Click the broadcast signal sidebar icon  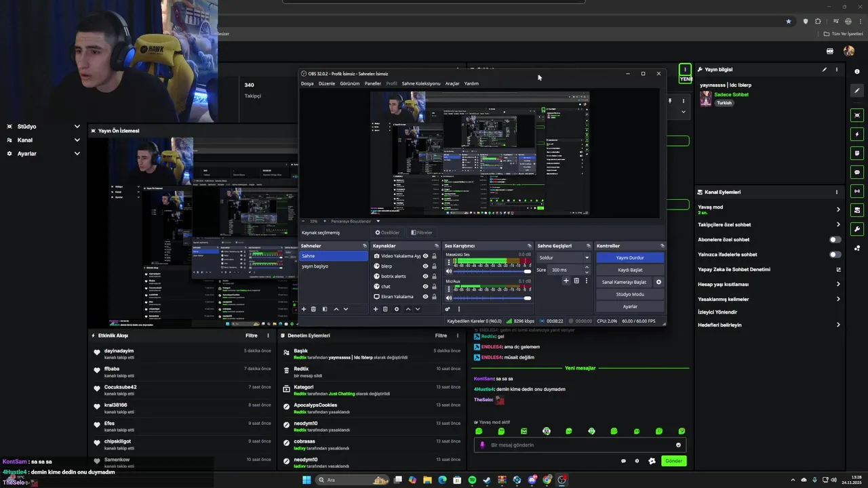[x=857, y=191]
